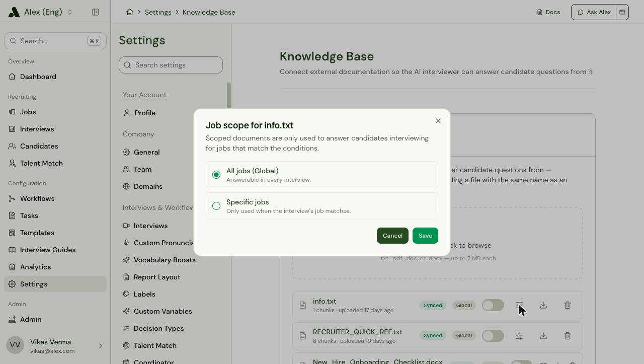Viewport: 644px width, 364px height.
Task: Click the panel icon beside Ask Alex
Action: (x=622, y=12)
